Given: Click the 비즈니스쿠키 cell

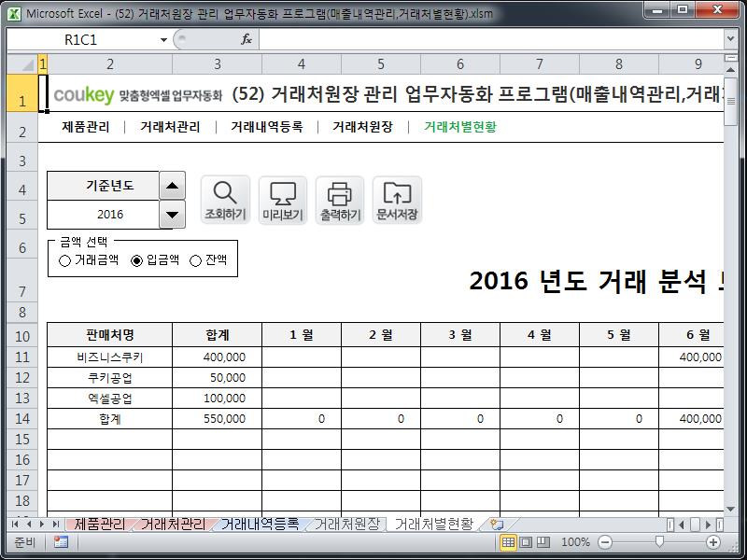Looking at the screenshot, I should coord(109,357).
